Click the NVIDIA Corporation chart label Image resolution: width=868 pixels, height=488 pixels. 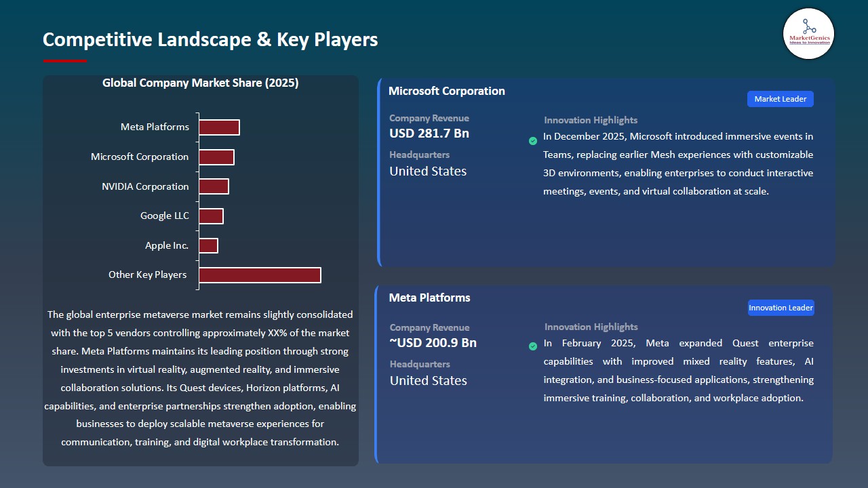(x=145, y=186)
